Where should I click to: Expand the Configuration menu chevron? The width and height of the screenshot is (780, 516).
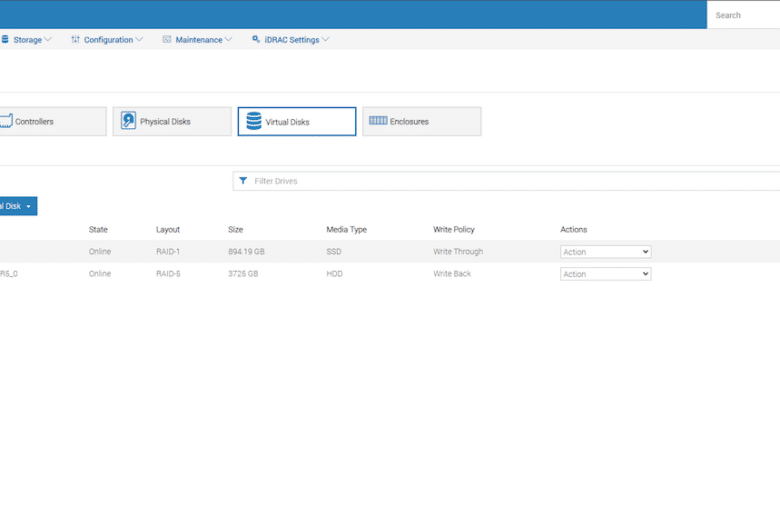click(x=139, y=39)
